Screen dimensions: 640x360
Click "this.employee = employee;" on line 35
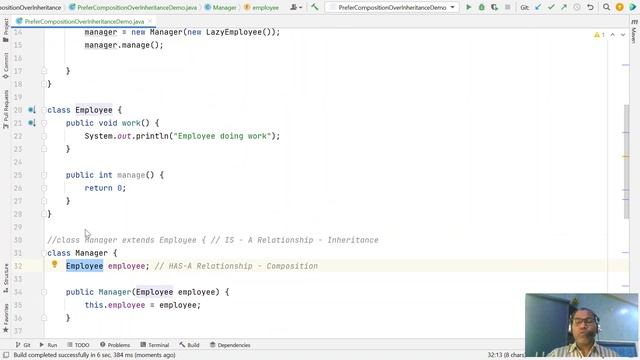[143, 305]
